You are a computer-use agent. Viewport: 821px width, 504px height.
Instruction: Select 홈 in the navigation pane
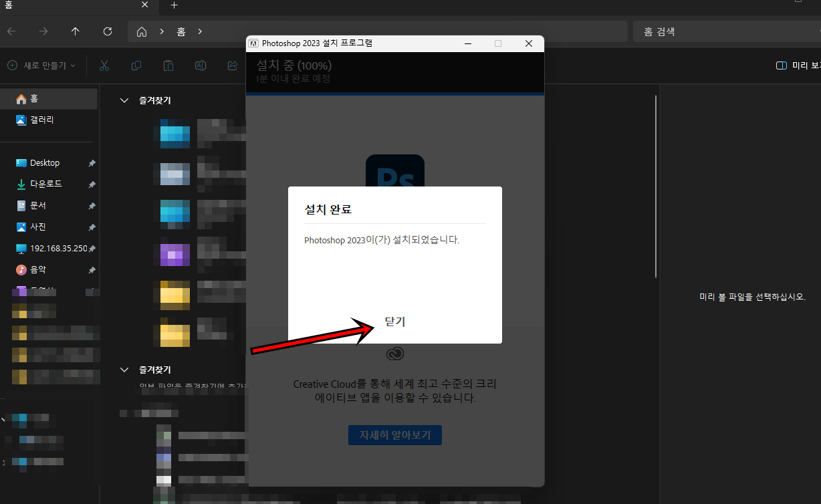coord(49,99)
